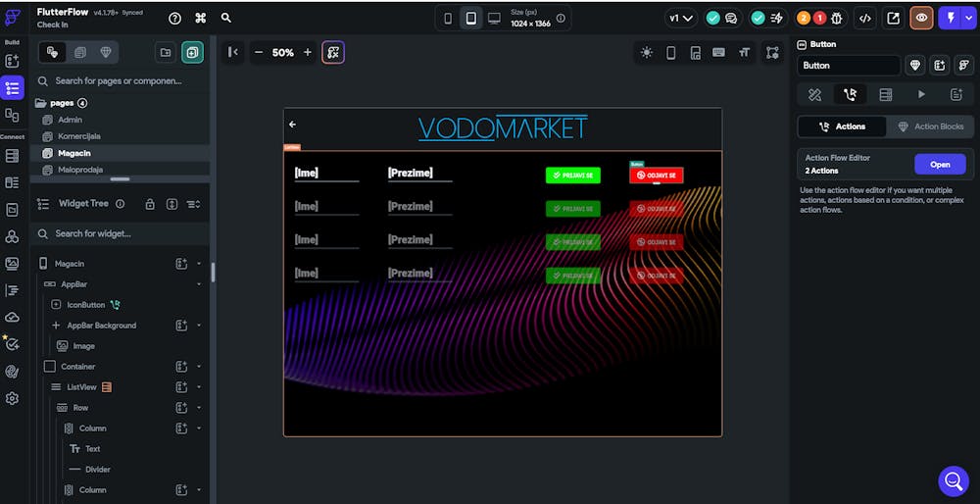980x504 pixels.
Task: Open widget tree display options
Action: 194,204
